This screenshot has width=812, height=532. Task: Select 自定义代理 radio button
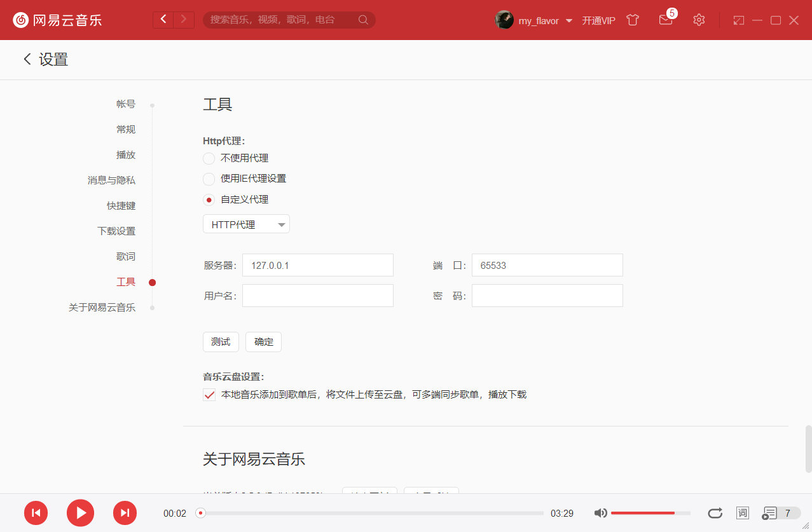coord(209,200)
